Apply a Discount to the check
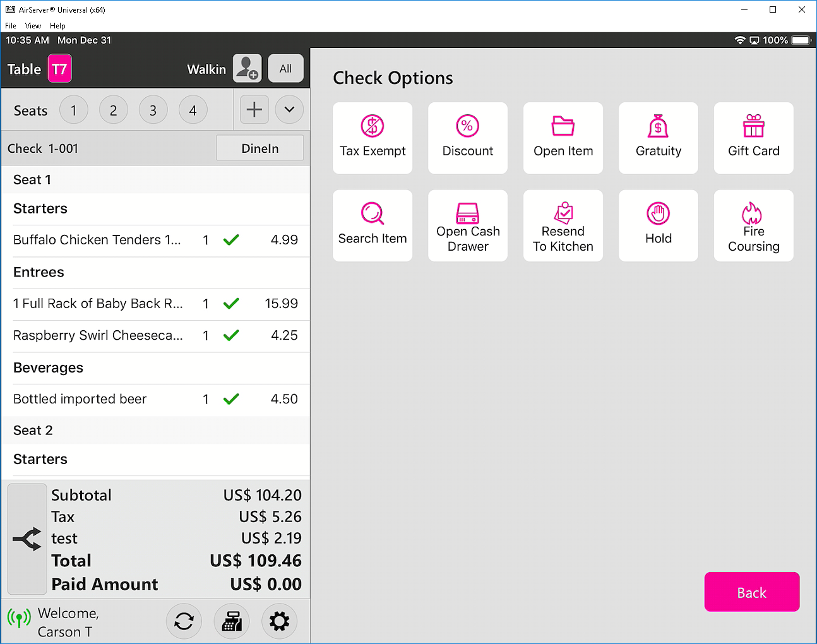This screenshot has height=644, width=817. pos(467,138)
